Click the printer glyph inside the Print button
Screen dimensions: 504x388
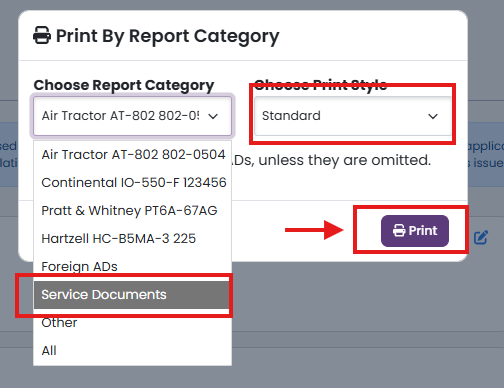(x=399, y=231)
